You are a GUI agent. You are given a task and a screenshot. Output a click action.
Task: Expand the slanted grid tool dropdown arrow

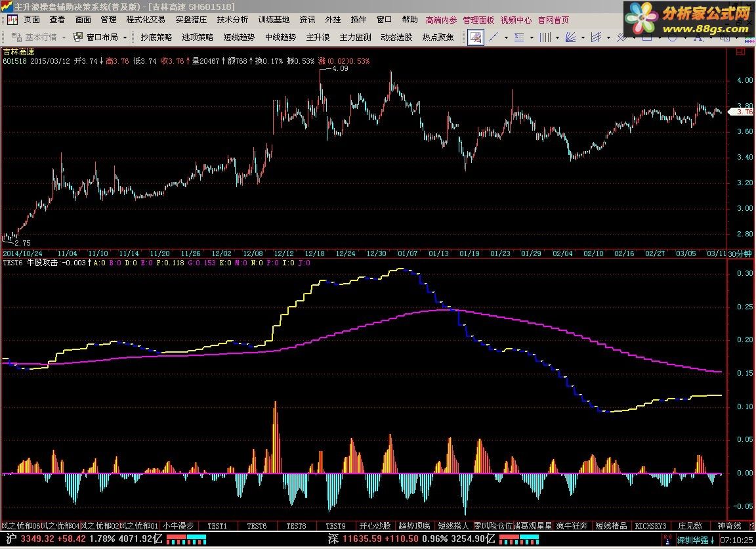coord(608,37)
